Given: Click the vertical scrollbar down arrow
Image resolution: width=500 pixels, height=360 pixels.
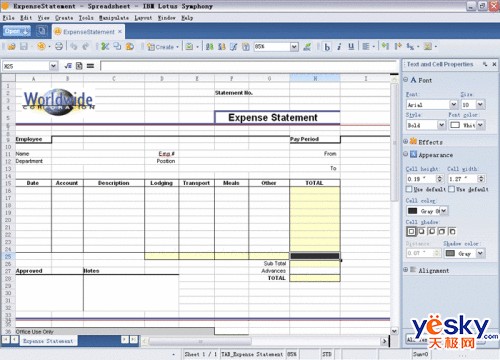Looking at the screenshot, I should [394, 331].
